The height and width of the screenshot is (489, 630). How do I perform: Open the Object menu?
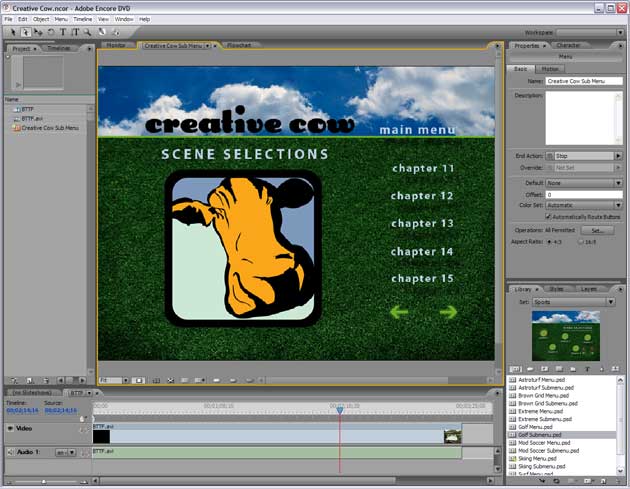41,19
